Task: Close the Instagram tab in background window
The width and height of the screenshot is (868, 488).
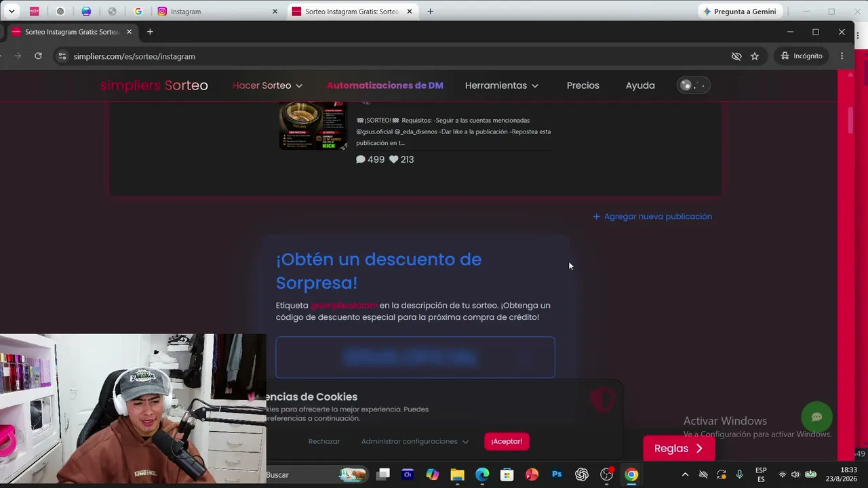Action: coord(275,12)
